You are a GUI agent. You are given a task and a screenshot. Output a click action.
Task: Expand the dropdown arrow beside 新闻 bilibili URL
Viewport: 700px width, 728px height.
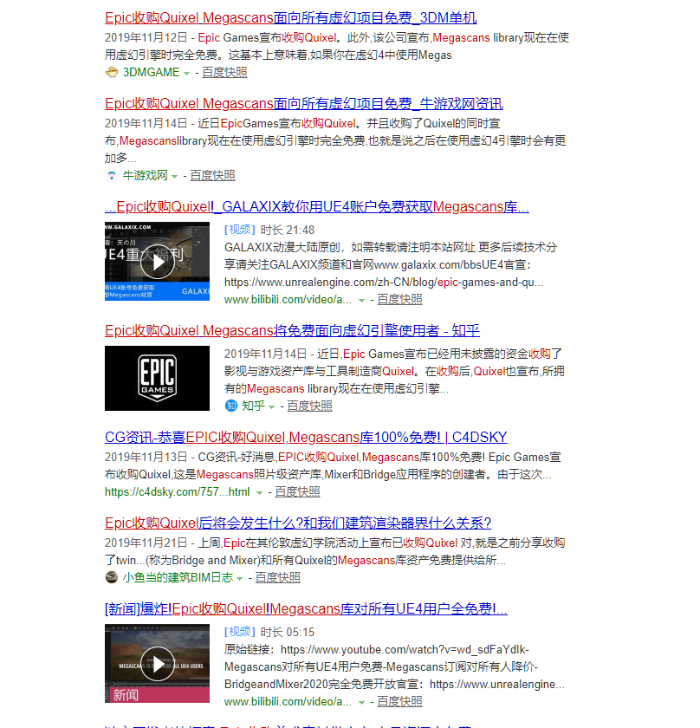tap(361, 703)
